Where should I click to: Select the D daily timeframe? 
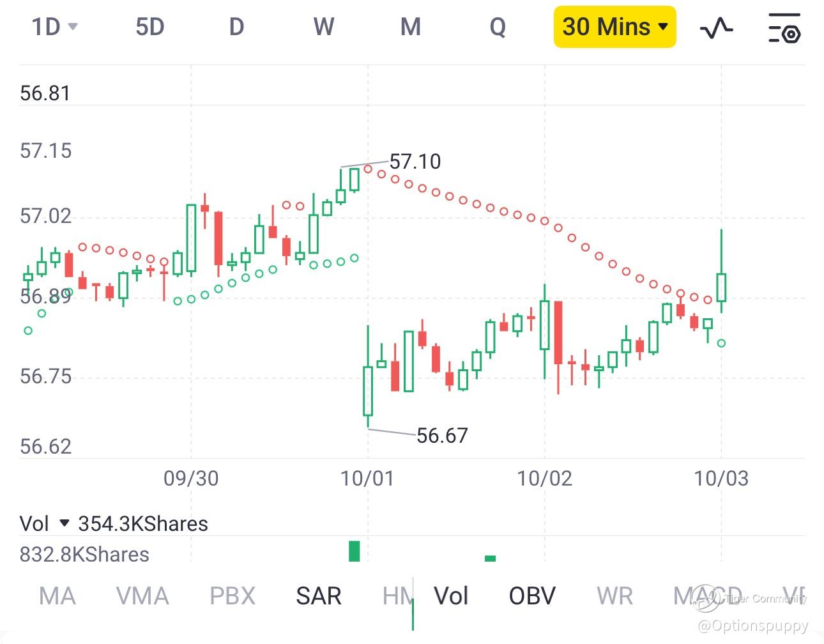tap(236, 27)
